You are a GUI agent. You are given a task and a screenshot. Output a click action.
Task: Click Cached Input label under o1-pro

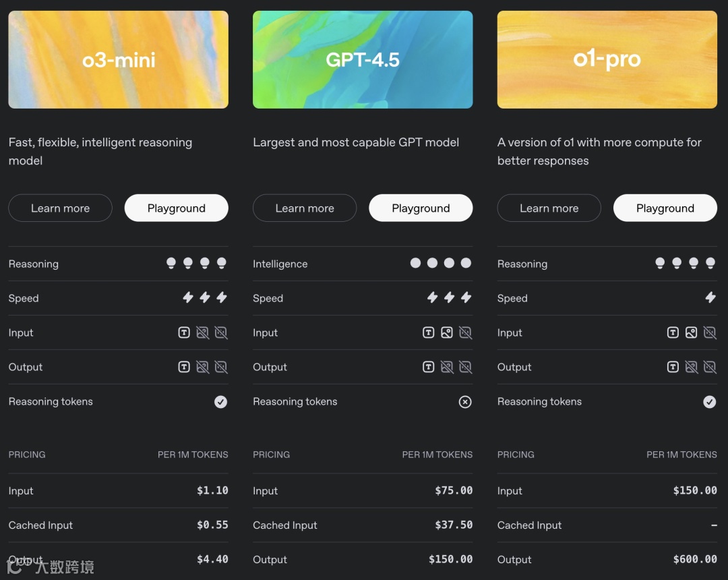pyautogui.click(x=529, y=525)
